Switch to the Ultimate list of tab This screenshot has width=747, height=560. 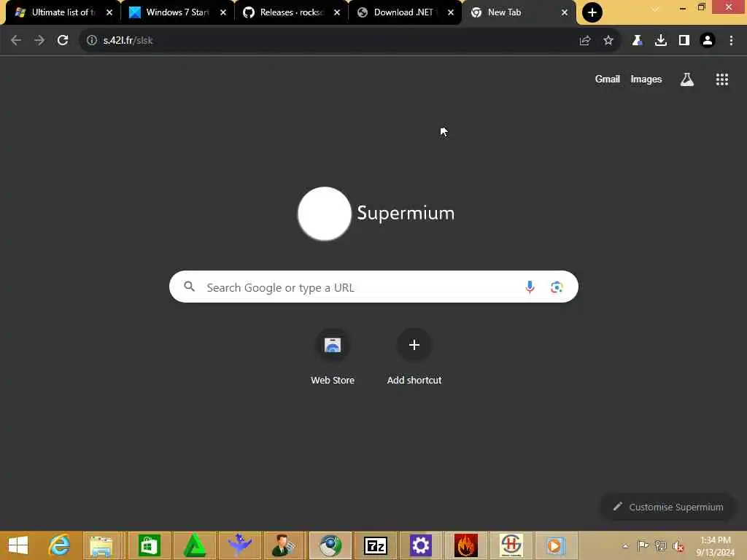point(62,12)
